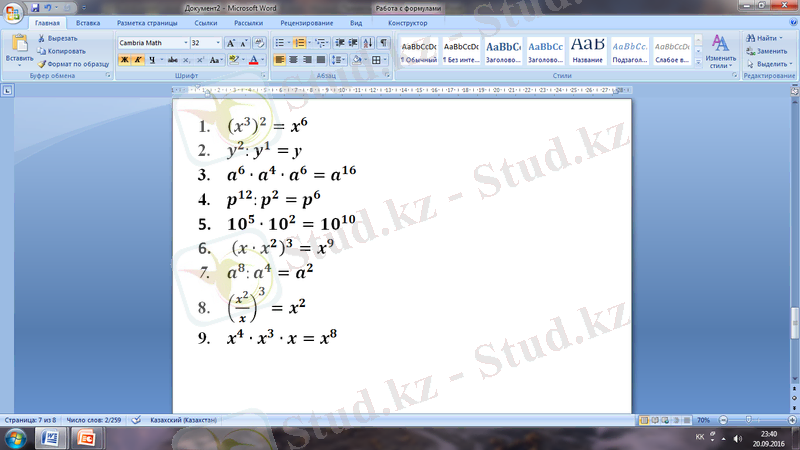Image resolution: width=800 pixels, height=450 pixels.
Task: Apply the Название style from gallery
Action: coord(587,50)
